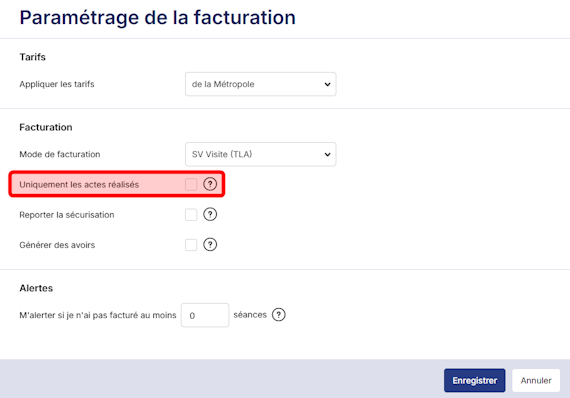Enable the Uniquement les actes réalisés checkbox

(191, 184)
